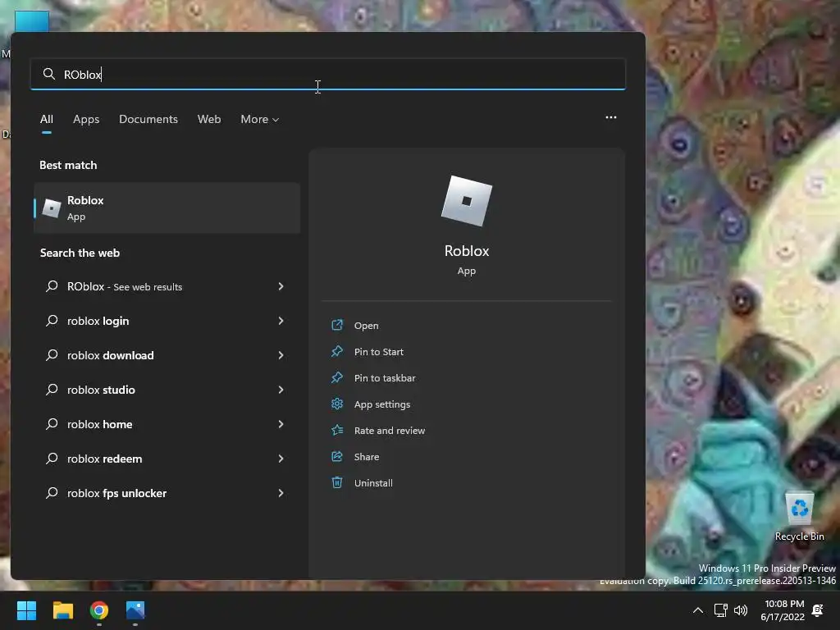
Task: Click search icon beside 'roblox studio'
Action: click(x=52, y=390)
